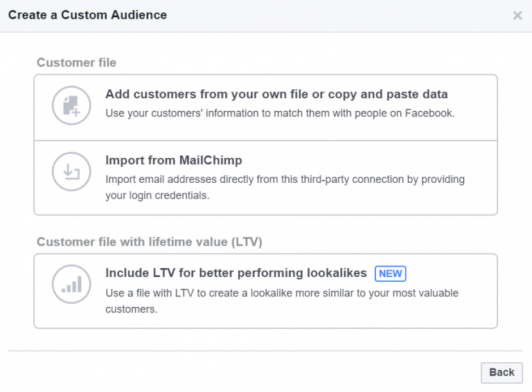The width and height of the screenshot is (532, 392).
Task: Click the divider line between customer file options
Action: click(x=265, y=141)
